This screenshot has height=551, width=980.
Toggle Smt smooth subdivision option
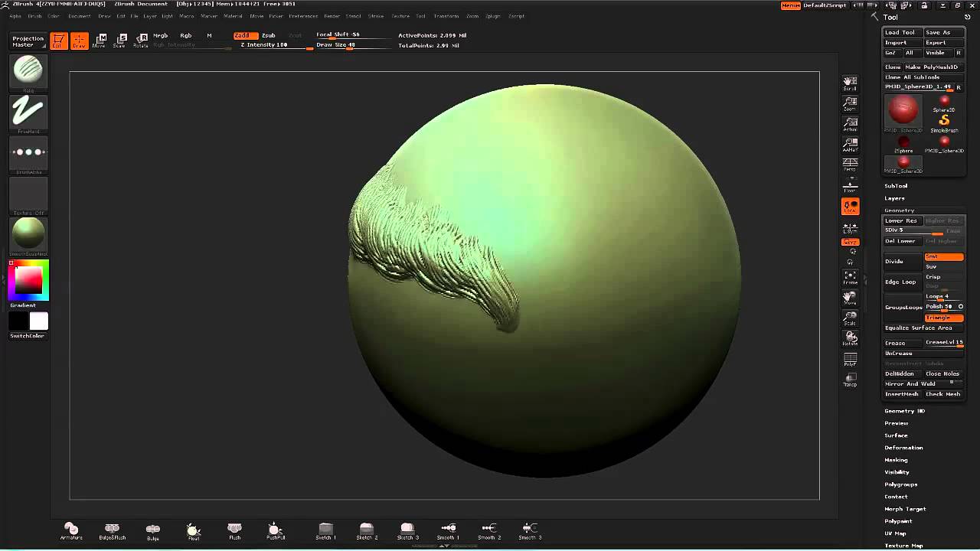click(x=944, y=257)
